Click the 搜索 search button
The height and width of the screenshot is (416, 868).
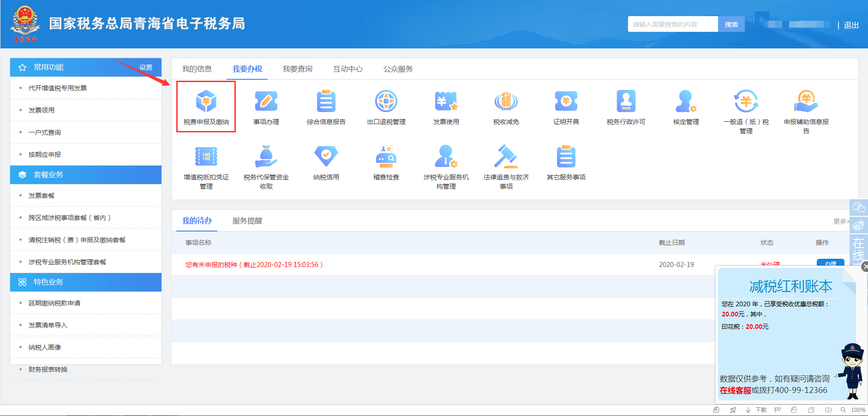(x=731, y=24)
